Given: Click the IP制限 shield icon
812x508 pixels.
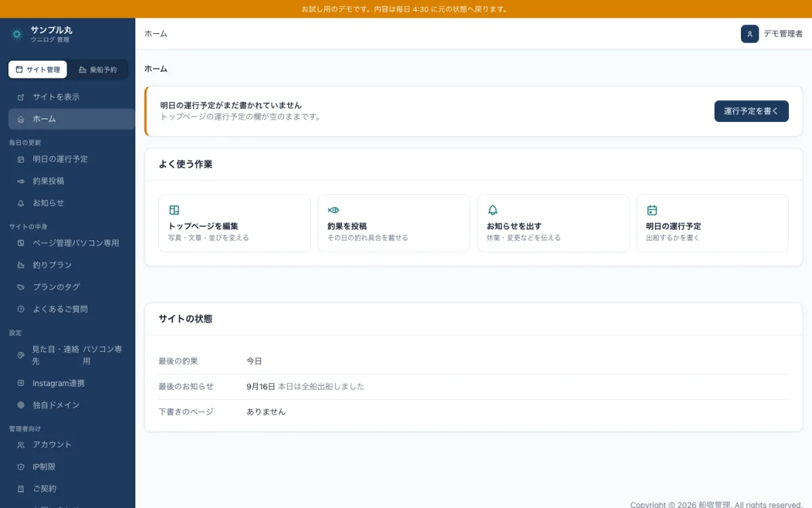Looking at the screenshot, I should [x=21, y=467].
